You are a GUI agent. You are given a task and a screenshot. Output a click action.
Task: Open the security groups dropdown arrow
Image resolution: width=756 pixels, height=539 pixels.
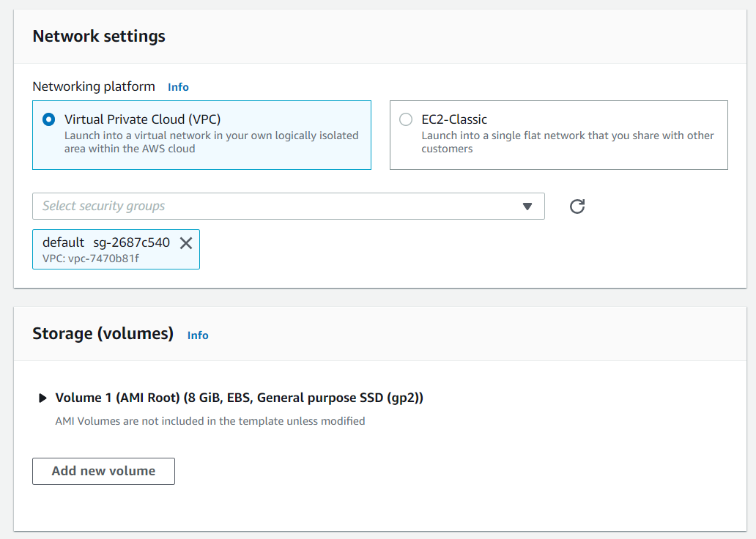(527, 207)
